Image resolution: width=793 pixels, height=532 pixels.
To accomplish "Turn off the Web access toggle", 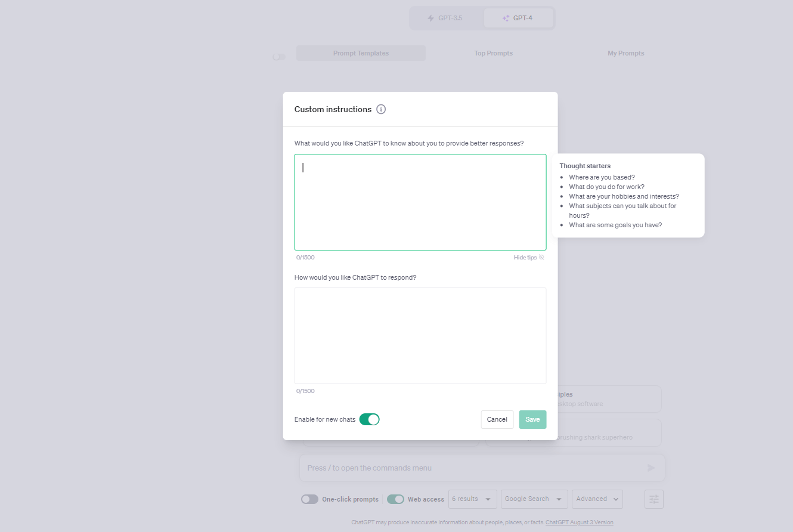I will (x=395, y=499).
